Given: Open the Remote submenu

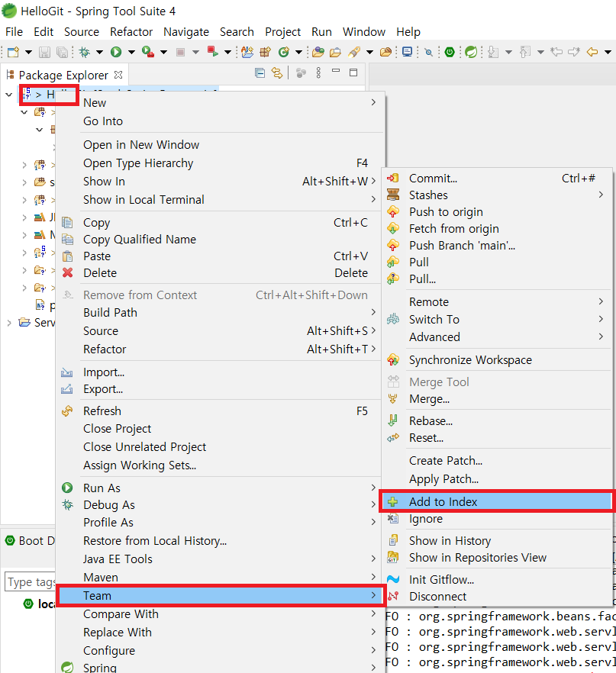Looking at the screenshot, I should [497, 302].
